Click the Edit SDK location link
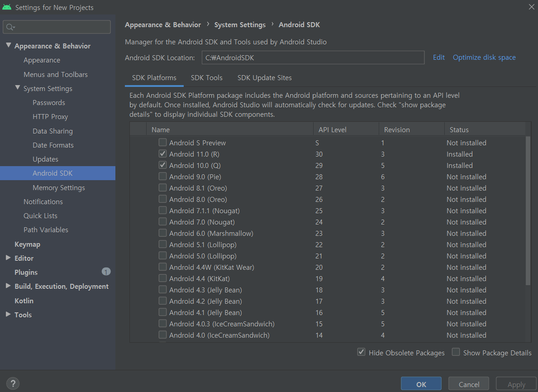 pos(438,57)
